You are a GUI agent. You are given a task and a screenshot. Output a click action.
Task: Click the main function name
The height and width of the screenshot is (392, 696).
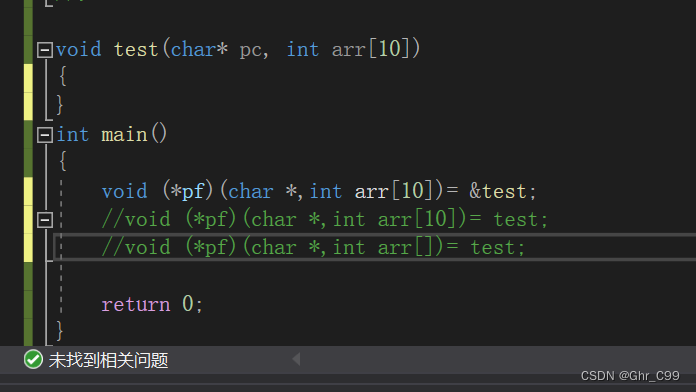coord(124,135)
